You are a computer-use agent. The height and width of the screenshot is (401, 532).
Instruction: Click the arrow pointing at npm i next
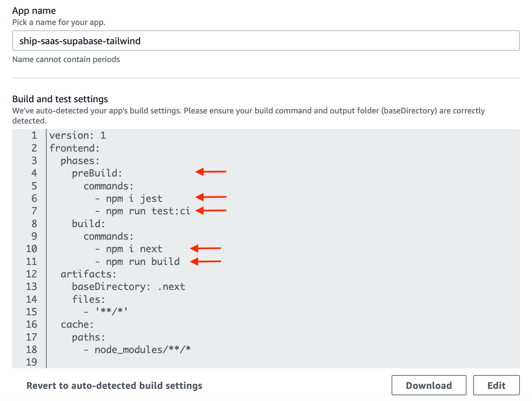pos(206,249)
